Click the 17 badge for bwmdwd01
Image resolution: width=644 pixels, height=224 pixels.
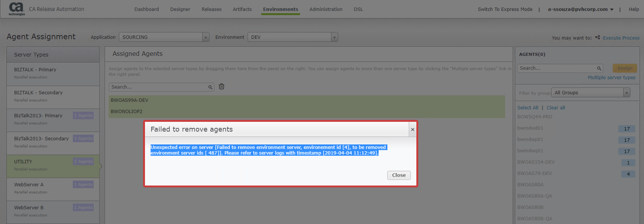(x=627, y=129)
